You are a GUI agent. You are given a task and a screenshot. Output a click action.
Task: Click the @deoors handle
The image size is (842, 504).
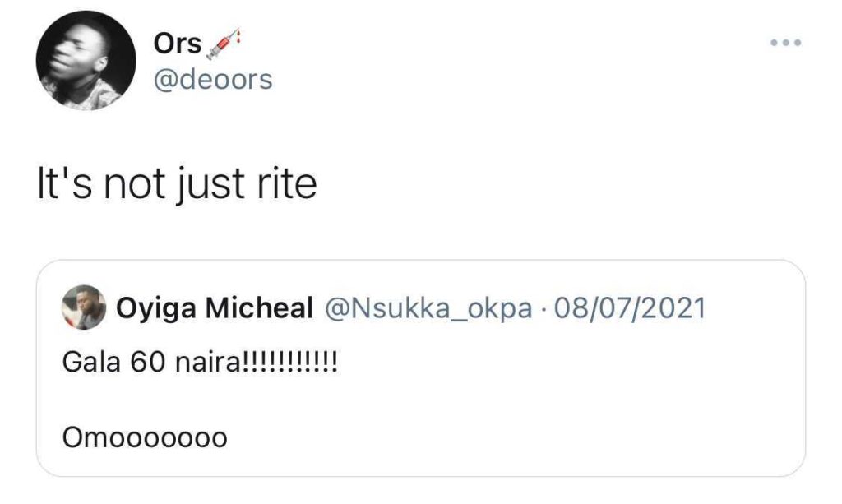click(x=212, y=80)
